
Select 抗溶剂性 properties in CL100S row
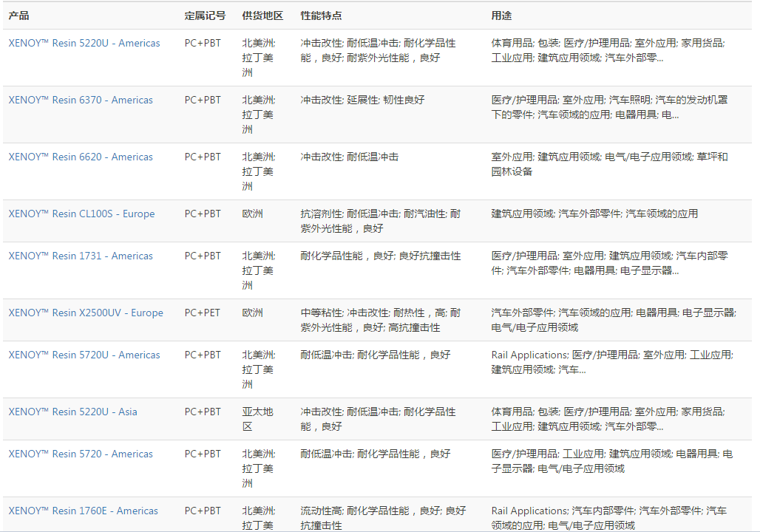[381, 222]
